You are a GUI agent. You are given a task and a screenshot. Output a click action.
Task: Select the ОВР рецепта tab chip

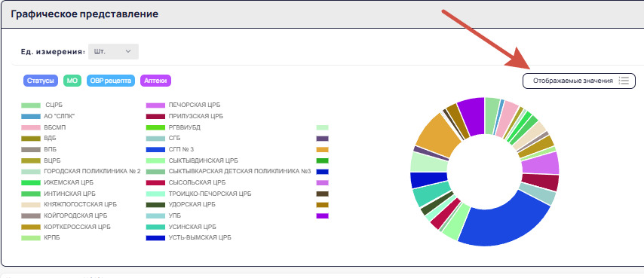tap(111, 81)
